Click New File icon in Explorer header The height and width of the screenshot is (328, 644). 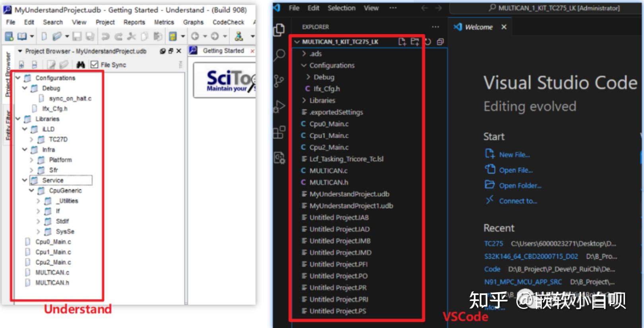click(x=402, y=42)
